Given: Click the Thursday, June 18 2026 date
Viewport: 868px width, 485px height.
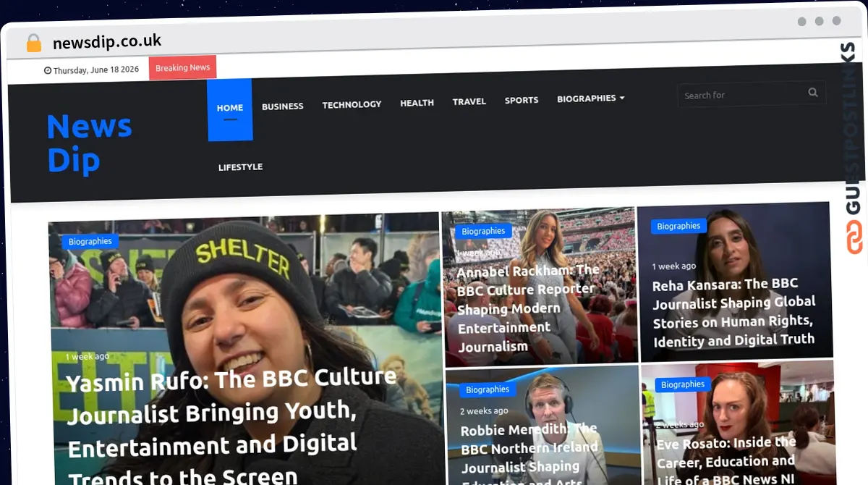Looking at the screenshot, I should [95, 70].
